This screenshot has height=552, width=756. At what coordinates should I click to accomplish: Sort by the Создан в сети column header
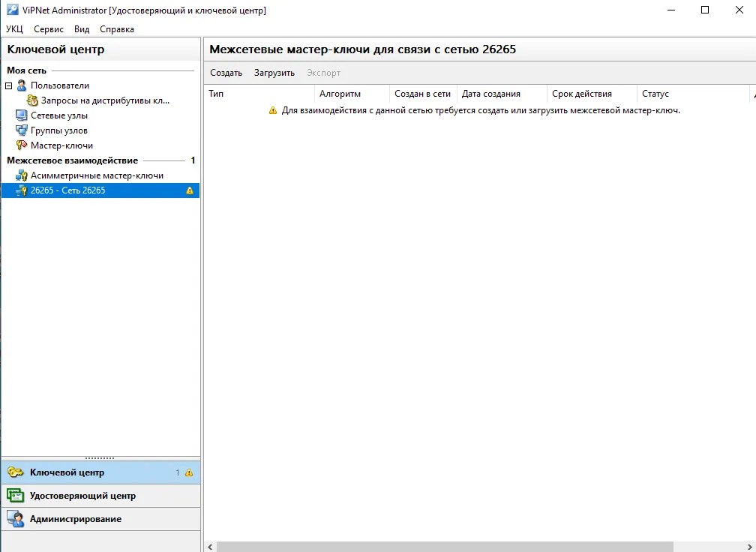423,94
